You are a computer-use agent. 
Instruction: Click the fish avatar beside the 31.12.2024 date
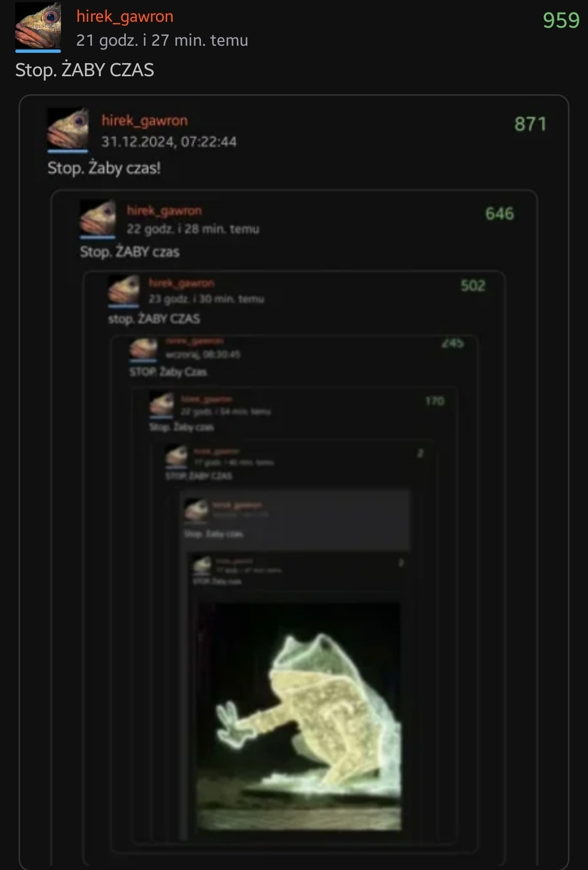pos(68,128)
